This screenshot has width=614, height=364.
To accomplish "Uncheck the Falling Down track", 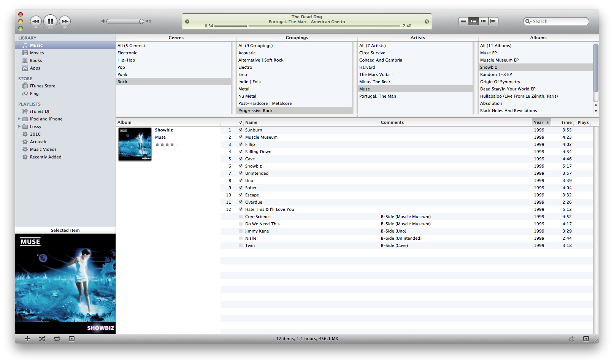I will pos(241,152).
